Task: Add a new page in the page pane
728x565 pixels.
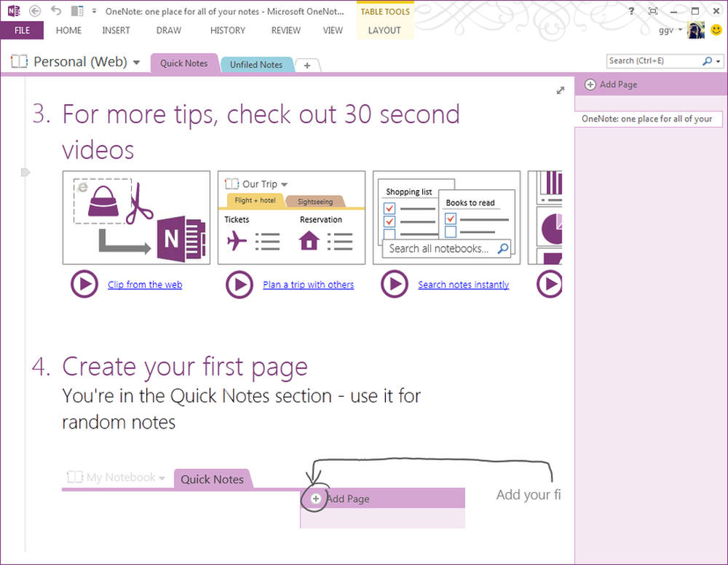Action: click(x=611, y=84)
